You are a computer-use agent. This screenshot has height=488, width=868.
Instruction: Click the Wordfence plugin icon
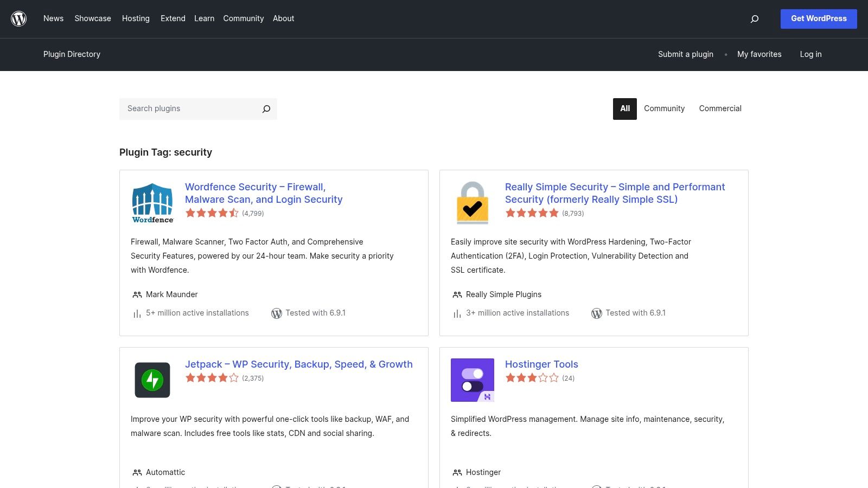(152, 202)
